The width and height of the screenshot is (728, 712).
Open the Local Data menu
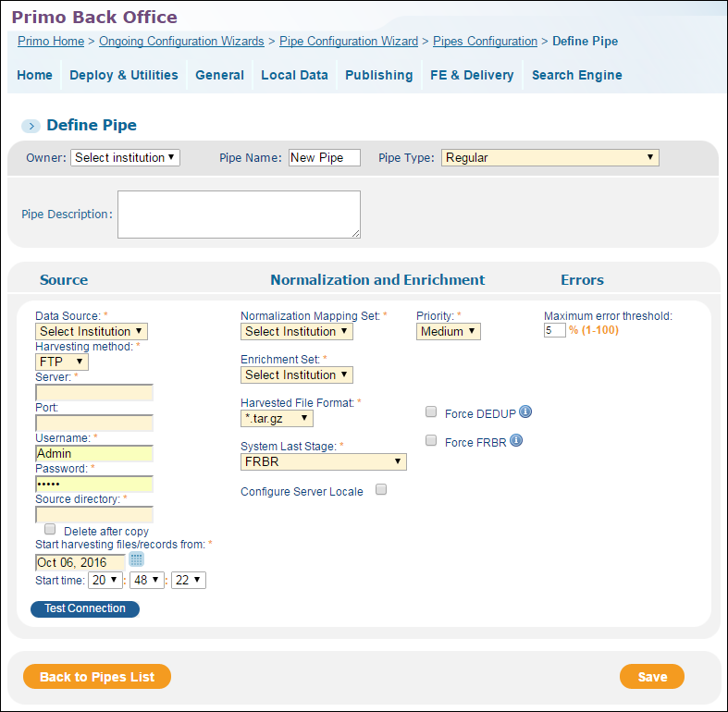[x=294, y=75]
